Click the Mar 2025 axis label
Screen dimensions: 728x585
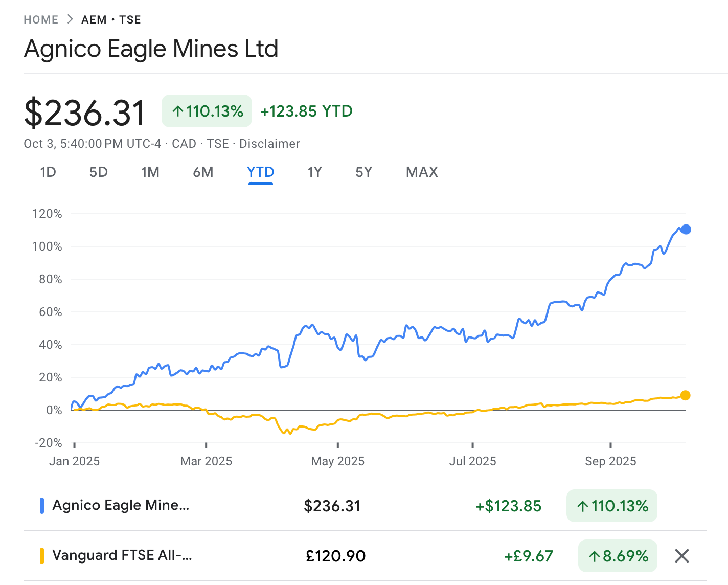coord(206,461)
